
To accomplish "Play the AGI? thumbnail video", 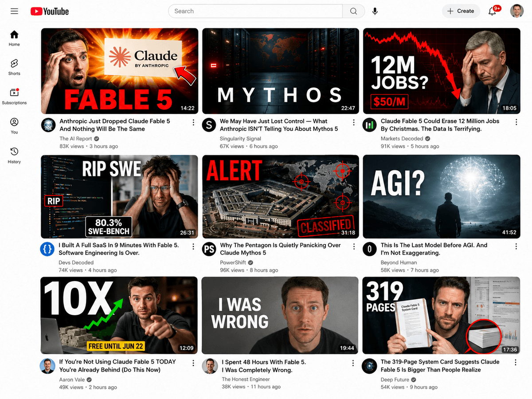I will 442,196.
